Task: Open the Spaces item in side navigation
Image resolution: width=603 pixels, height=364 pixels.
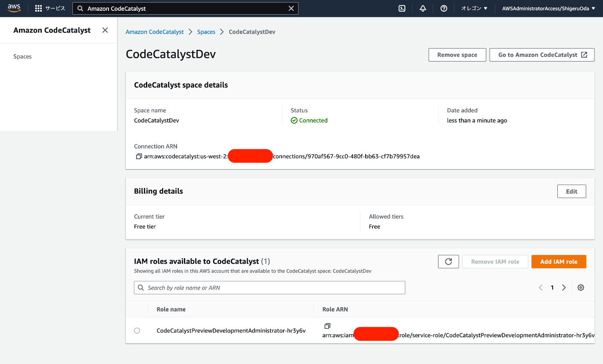Action: (22, 56)
